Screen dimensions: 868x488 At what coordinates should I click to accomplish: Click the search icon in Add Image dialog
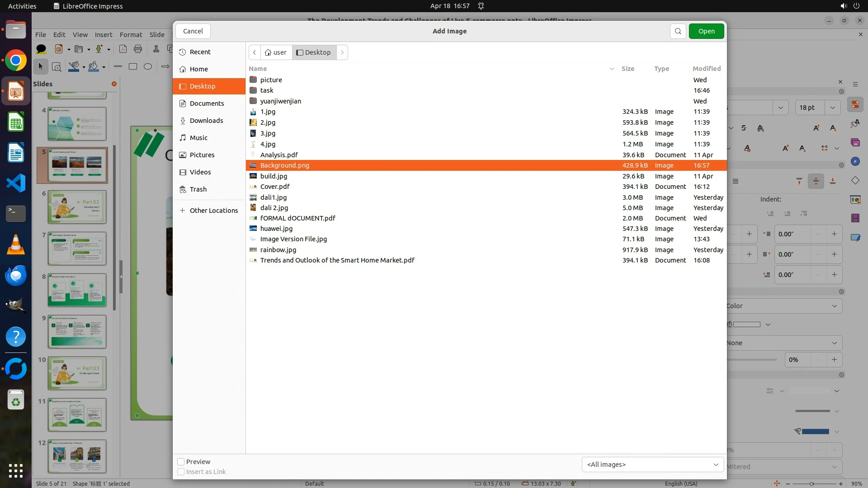click(678, 31)
